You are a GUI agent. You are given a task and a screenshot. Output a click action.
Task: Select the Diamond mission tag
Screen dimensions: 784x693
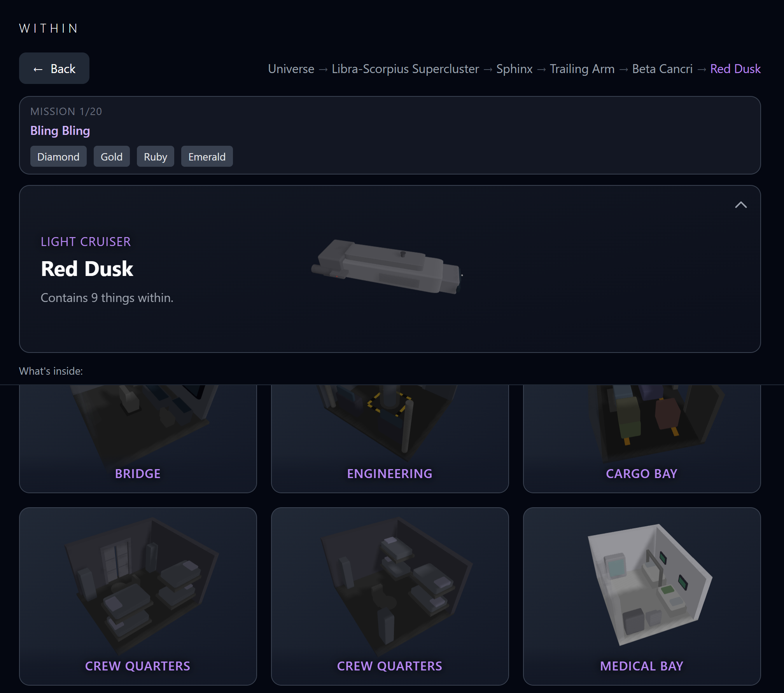58,157
